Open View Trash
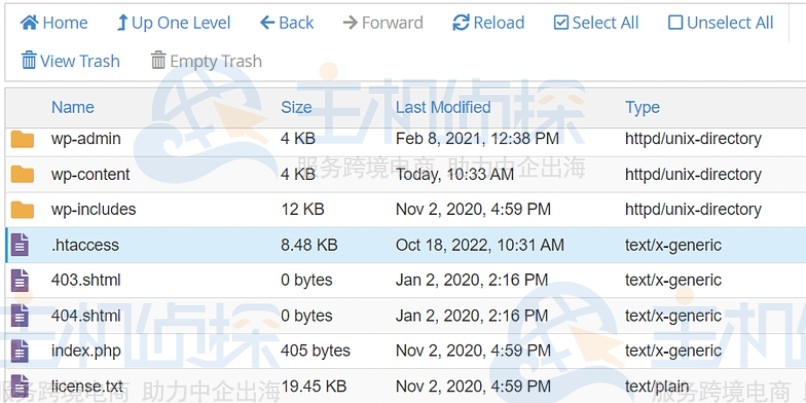 [x=70, y=61]
